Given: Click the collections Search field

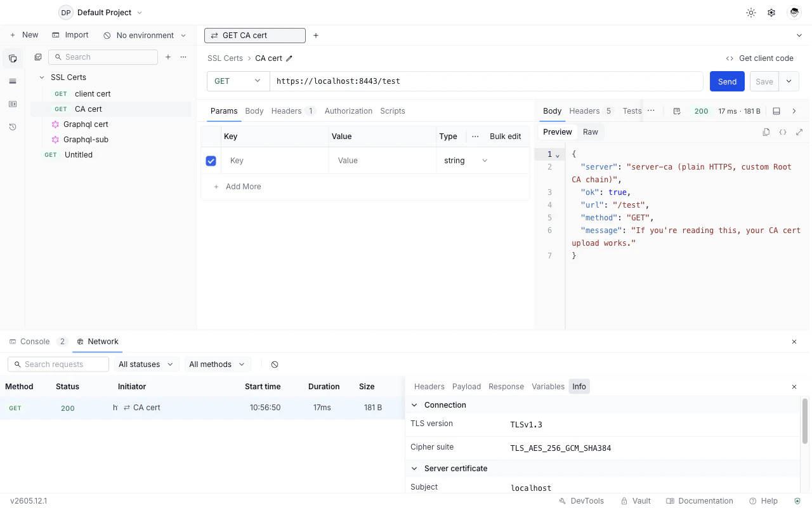Looking at the screenshot, I should (x=103, y=57).
